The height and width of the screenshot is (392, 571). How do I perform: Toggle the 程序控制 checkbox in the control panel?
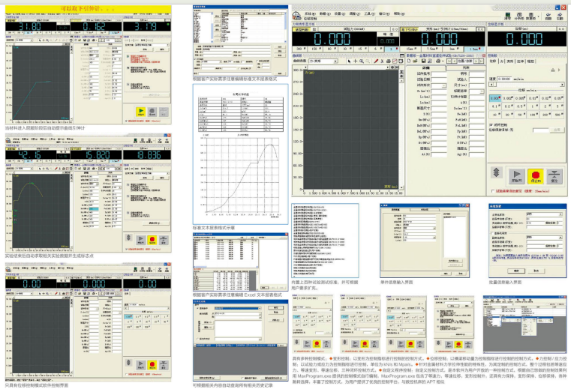tap(491, 124)
